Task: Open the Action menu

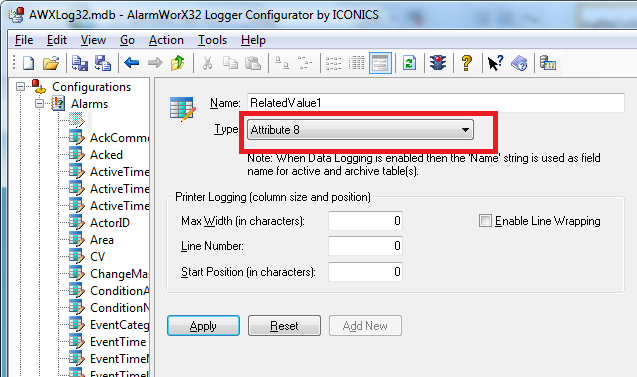Action: pos(166,40)
